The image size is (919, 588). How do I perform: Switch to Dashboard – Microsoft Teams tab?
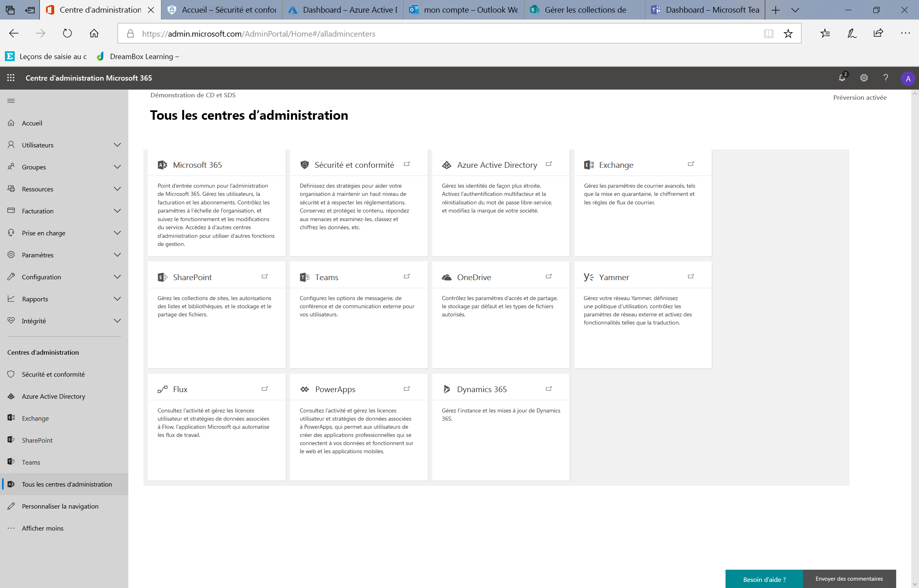(x=706, y=10)
